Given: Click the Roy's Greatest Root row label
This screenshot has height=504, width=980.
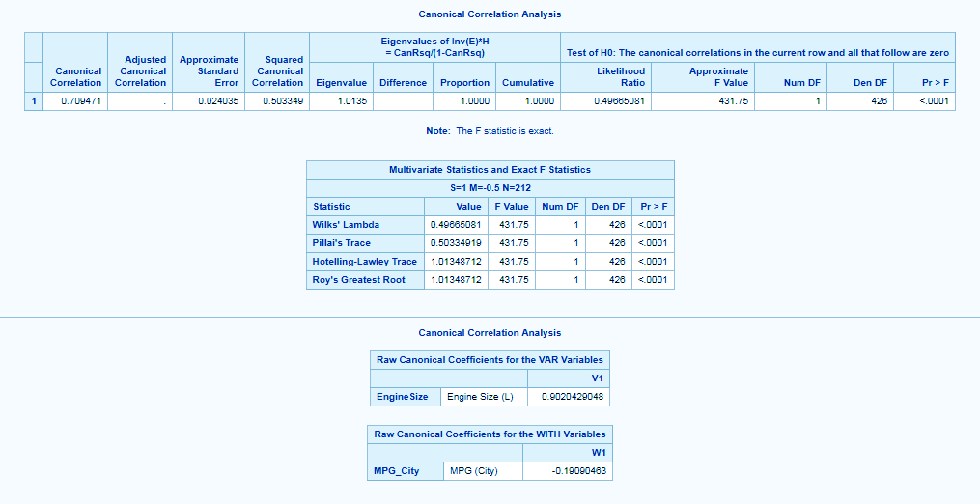Looking at the screenshot, I should [359, 279].
